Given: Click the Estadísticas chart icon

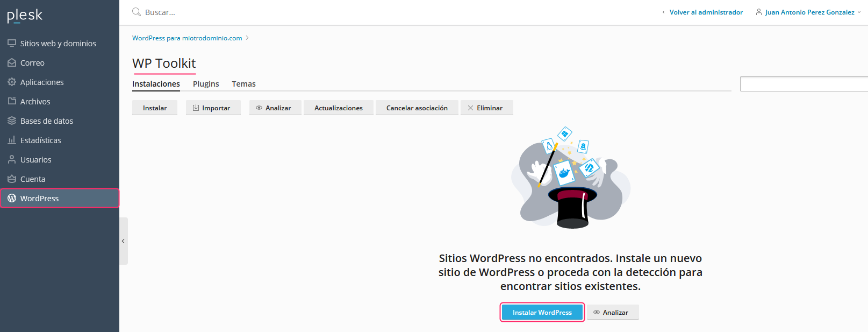Looking at the screenshot, I should pyautogui.click(x=12, y=140).
